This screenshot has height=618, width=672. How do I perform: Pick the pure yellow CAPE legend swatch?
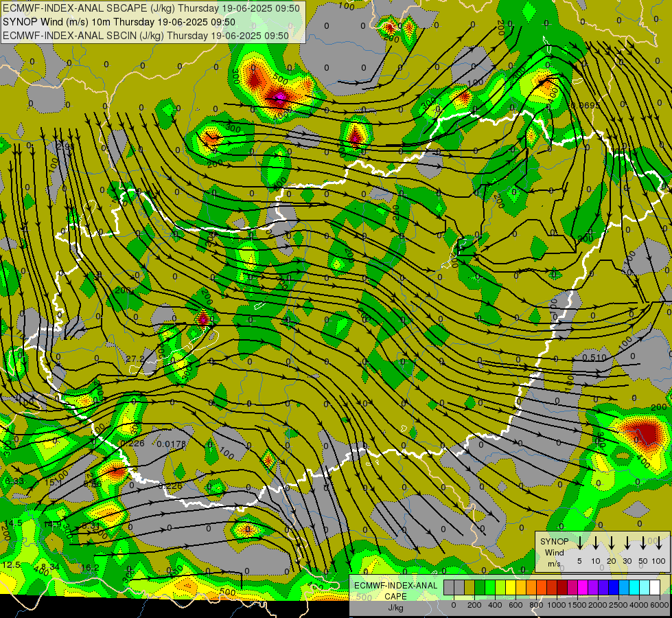coord(511,588)
